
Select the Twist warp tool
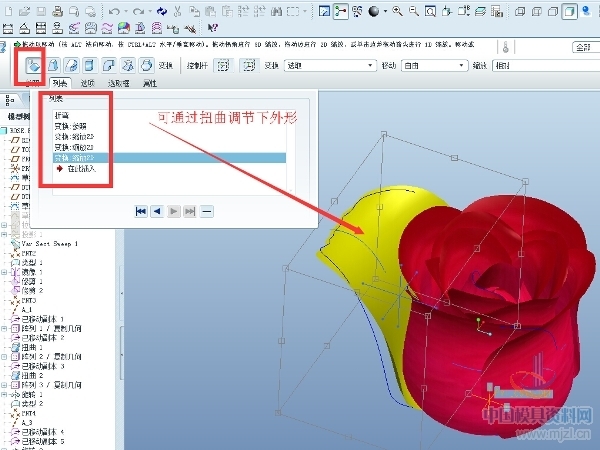point(127,65)
